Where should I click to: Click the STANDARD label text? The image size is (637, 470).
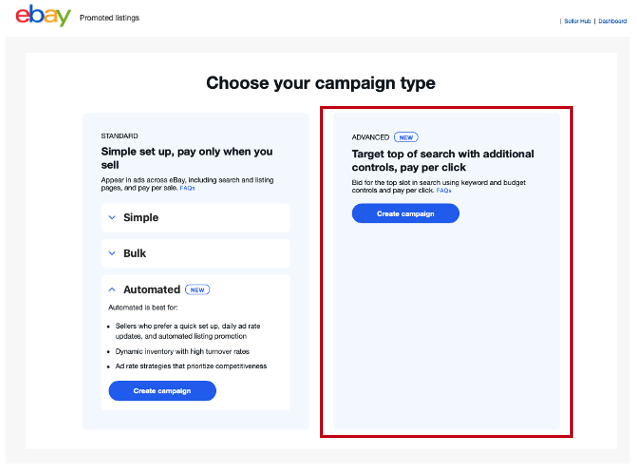pos(119,135)
